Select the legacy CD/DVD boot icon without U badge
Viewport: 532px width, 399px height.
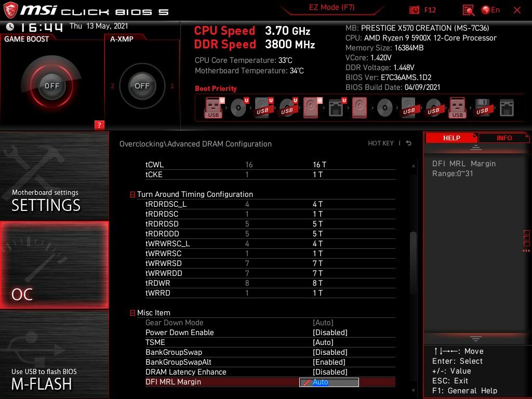[385, 108]
